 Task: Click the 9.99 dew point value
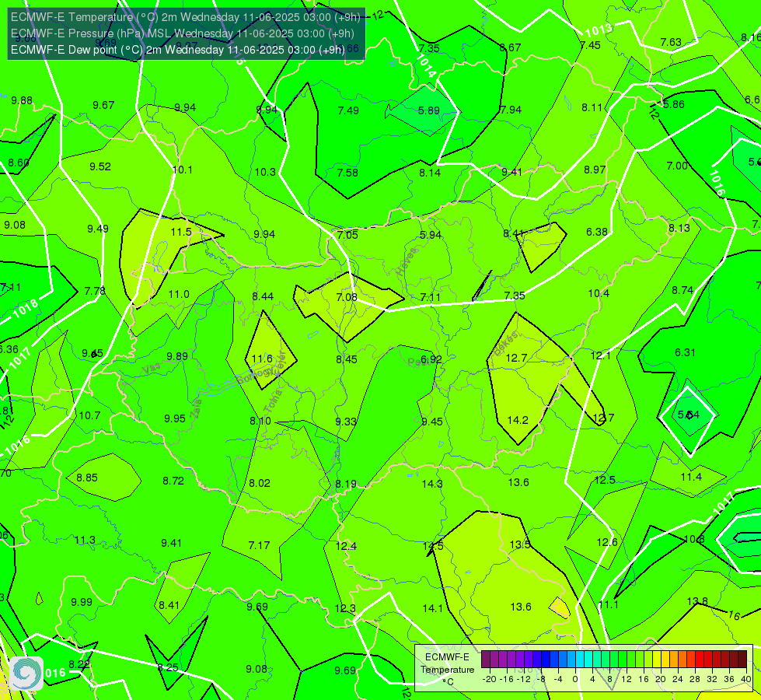82,602
